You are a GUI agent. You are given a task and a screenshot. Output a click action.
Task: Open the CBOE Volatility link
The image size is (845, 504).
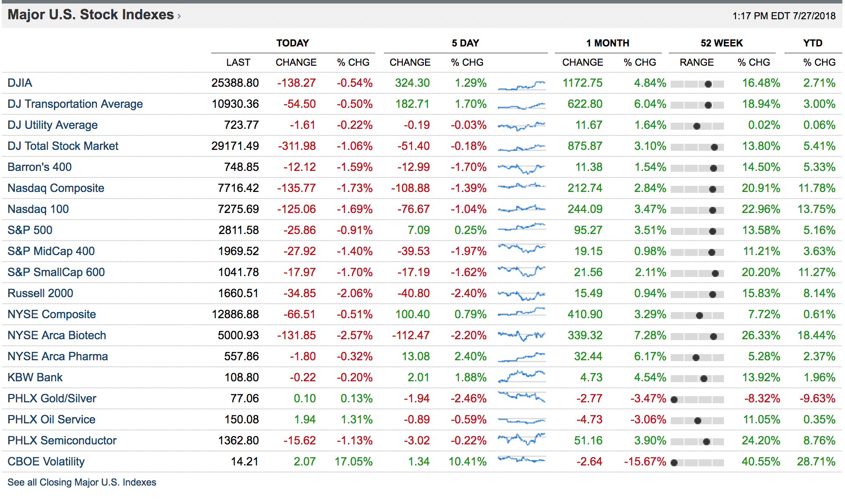coord(46,461)
